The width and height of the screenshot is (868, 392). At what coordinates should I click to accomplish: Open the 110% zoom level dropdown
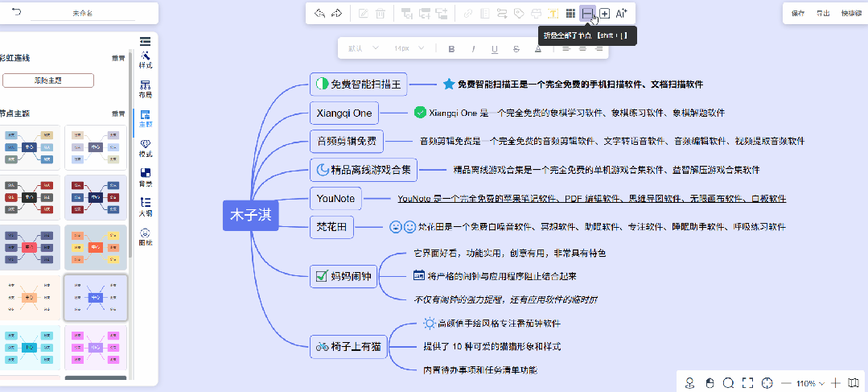(810, 383)
